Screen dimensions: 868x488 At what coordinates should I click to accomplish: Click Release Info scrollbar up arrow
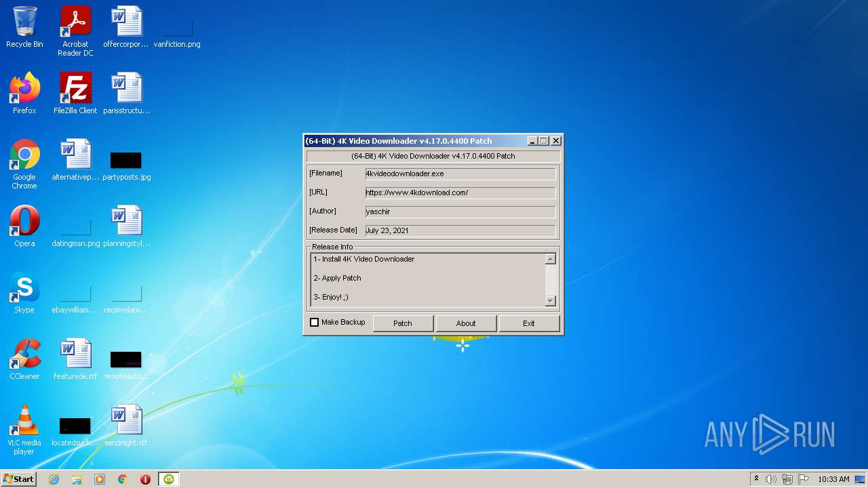550,259
